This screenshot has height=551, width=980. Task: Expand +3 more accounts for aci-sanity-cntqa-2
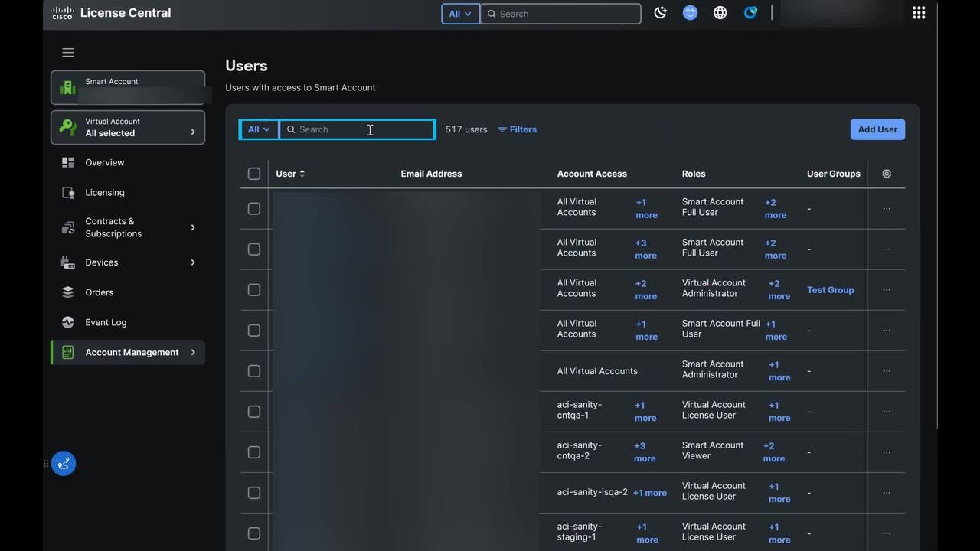645,452
